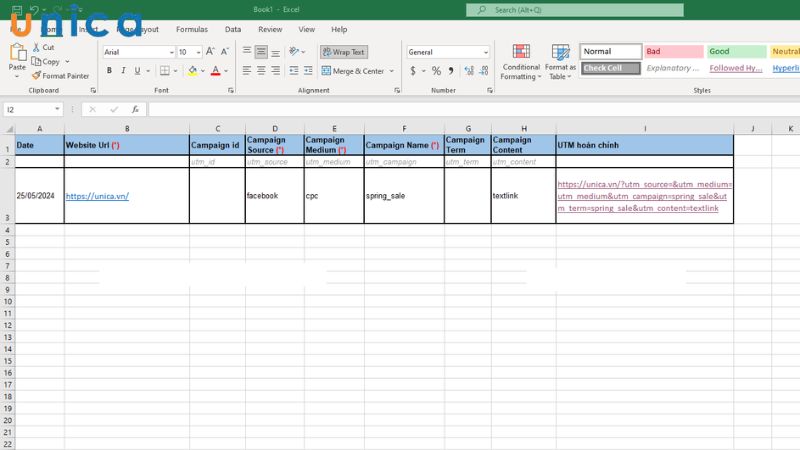
Task: Toggle Bold formatting
Action: click(x=109, y=71)
